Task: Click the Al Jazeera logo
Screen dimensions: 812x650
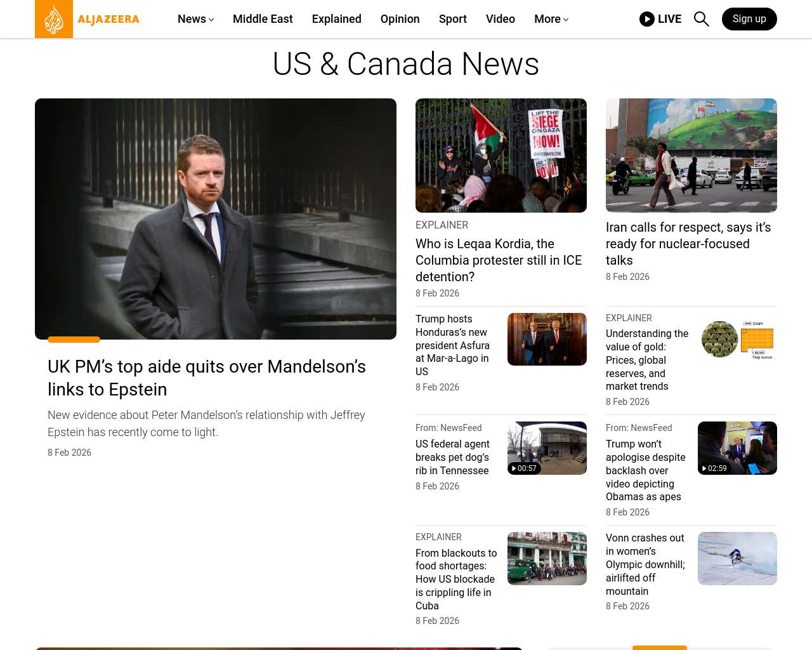Action: 88,19
